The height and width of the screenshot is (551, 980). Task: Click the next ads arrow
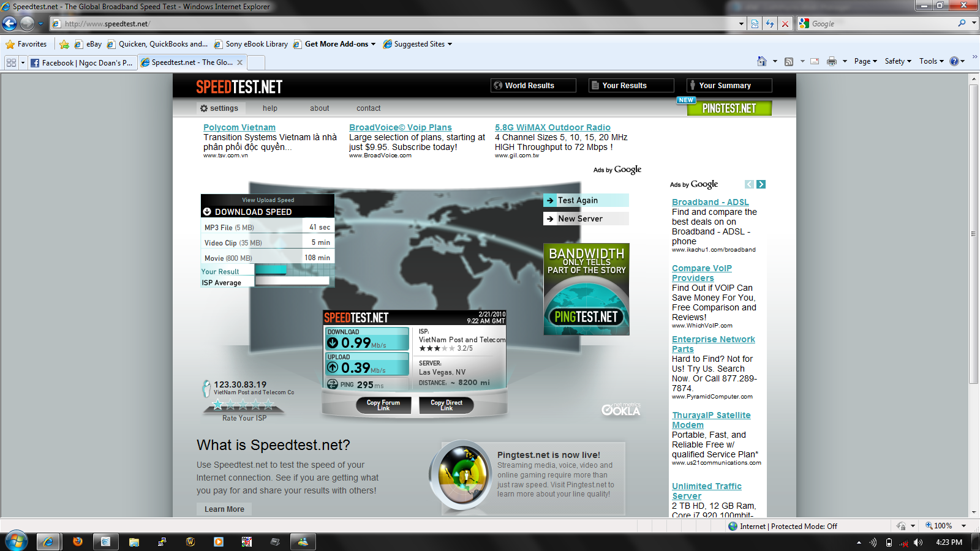761,184
